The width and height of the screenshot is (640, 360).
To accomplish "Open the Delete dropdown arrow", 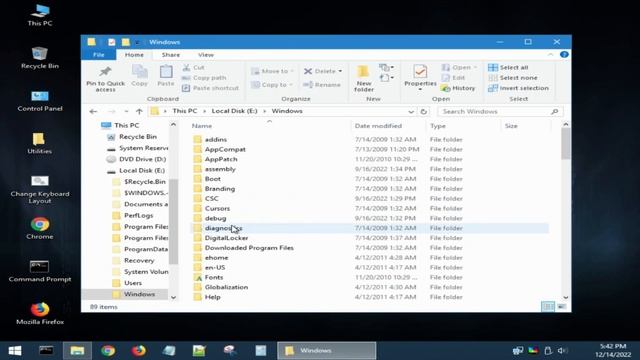I will tap(340, 71).
